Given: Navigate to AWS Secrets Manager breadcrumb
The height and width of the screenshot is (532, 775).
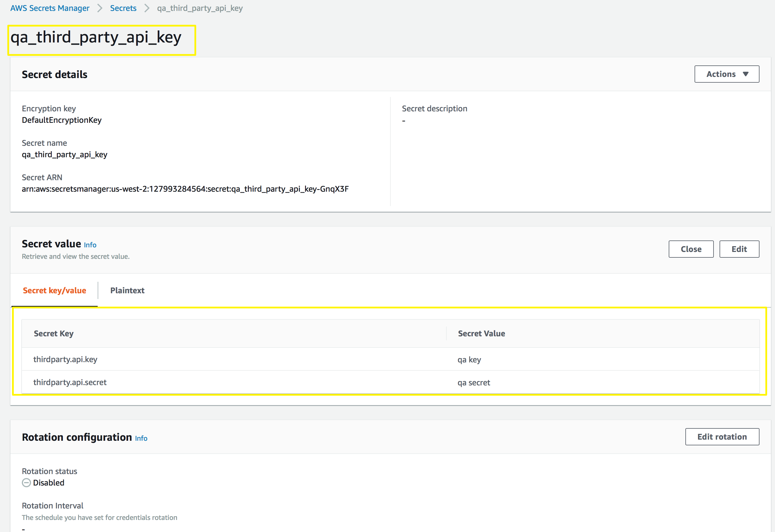Looking at the screenshot, I should [x=49, y=8].
